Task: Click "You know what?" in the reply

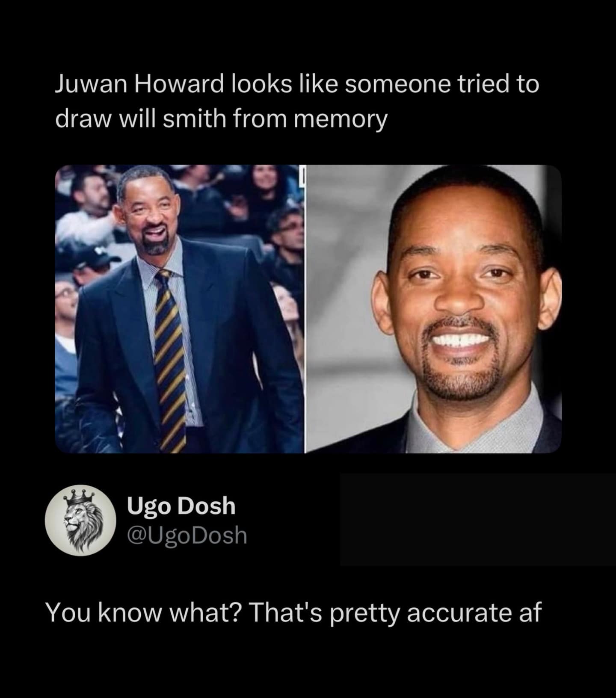Action: click(144, 613)
